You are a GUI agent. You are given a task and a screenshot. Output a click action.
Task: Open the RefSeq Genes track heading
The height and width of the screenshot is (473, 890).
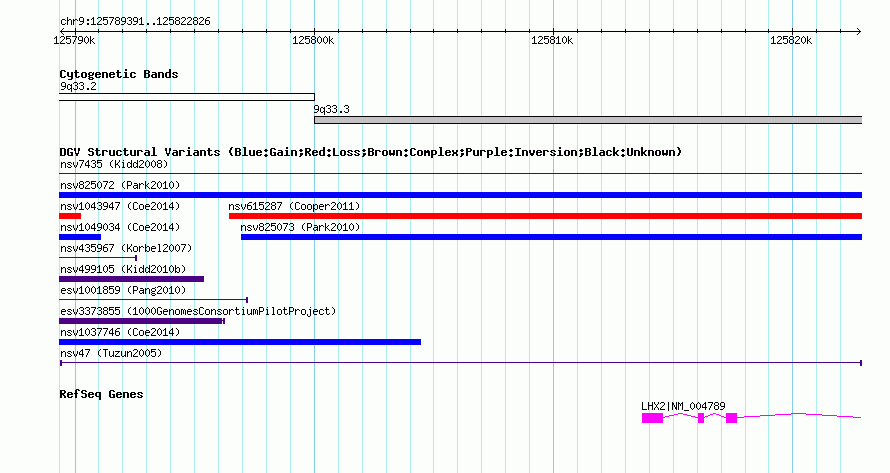click(x=101, y=394)
